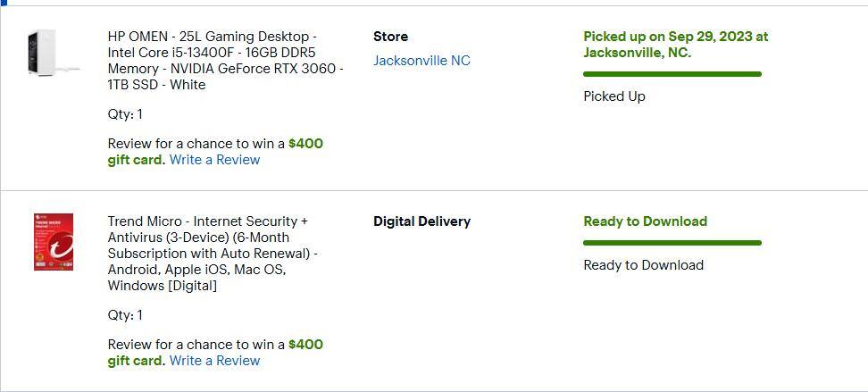The height and width of the screenshot is (392, 868).
Task: Click Qty: 1 under the Trend Micro item
Action: [125, 315]
